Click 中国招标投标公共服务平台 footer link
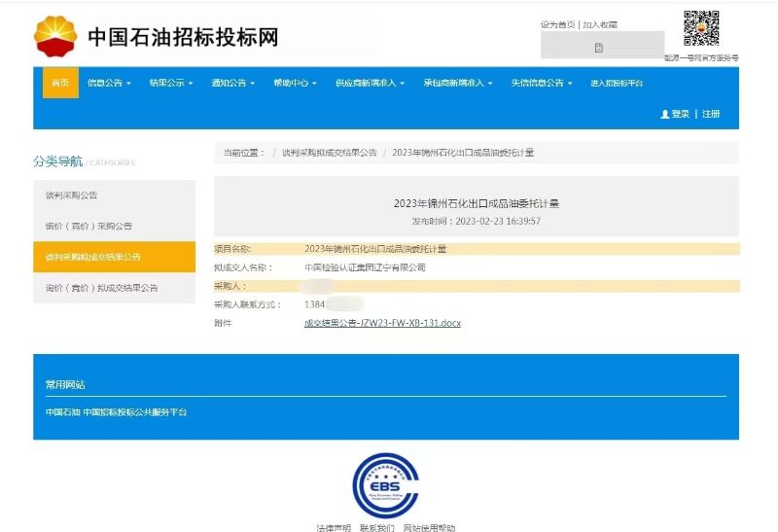This screenshot has height=532, width=778. (x=135, y=412)
